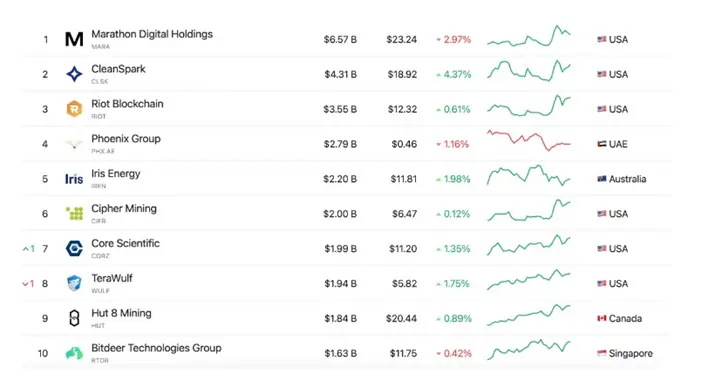This screenshot has width=702, height=381.
Task: Click the Hut 8 Mining logo
Action: coord(74,318)
